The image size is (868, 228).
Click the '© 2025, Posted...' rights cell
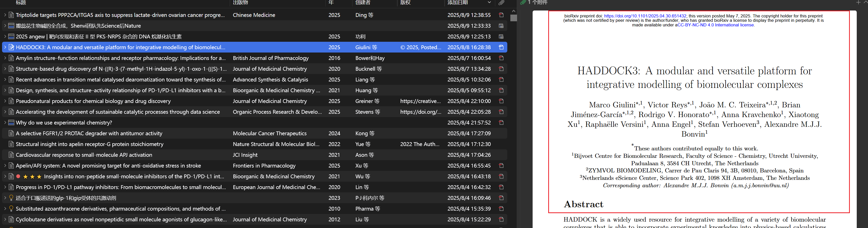(x=421, y=47)
